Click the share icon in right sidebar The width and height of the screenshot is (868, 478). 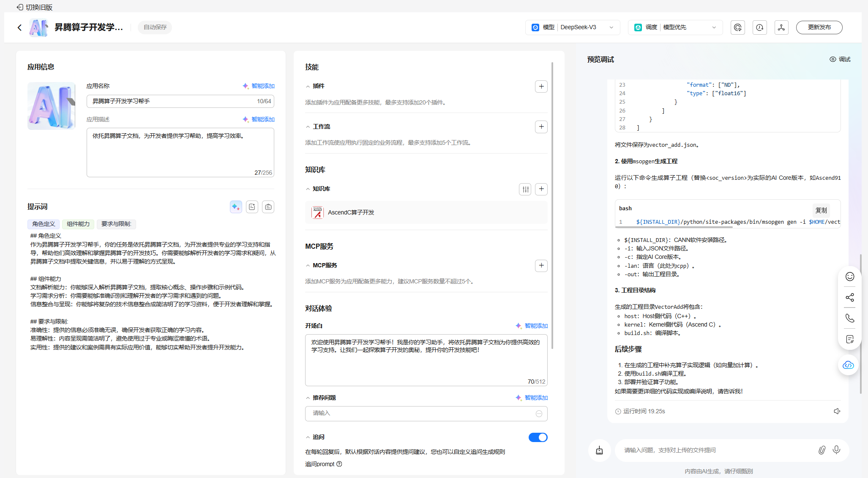click(850, 297)
